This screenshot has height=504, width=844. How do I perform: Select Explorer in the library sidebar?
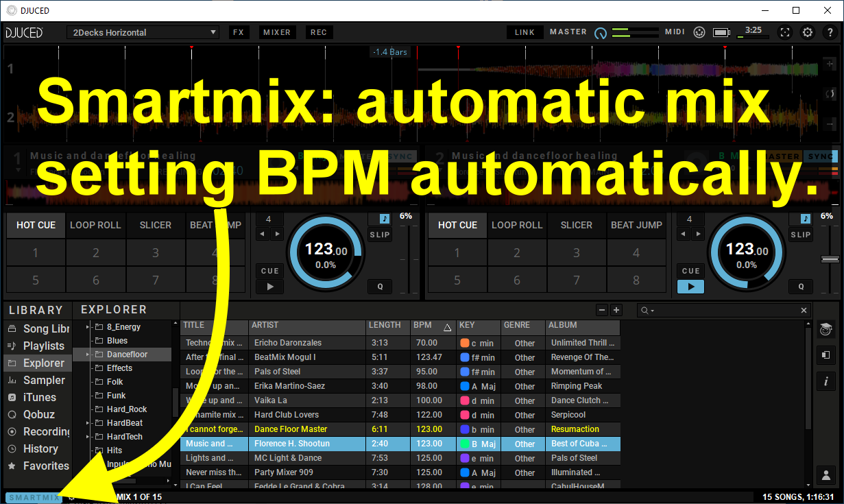[x=37, y=363]
